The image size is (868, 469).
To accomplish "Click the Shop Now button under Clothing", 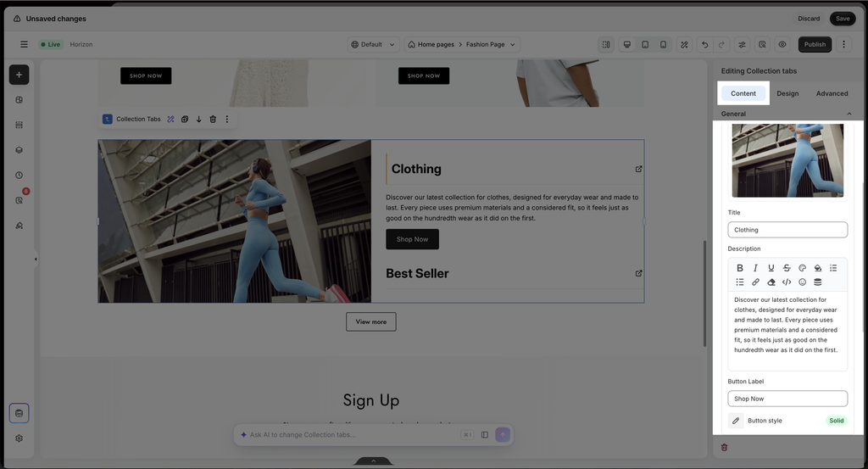I will click(413, 239).
